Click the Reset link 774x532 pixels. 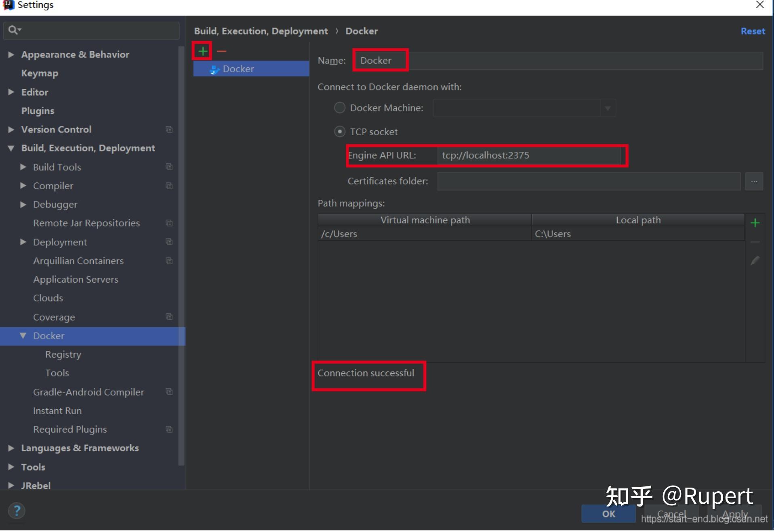(753, 31)
